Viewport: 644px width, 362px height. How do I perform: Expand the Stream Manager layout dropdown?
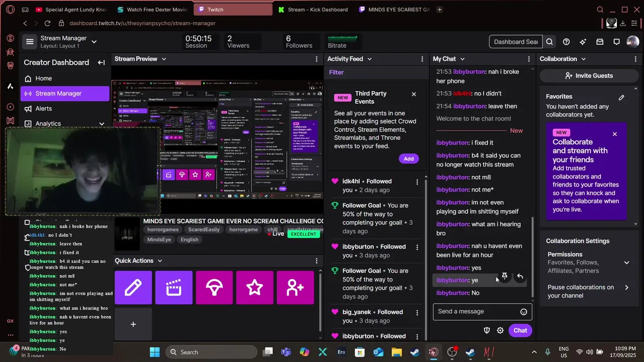click(x=94, y=42)
